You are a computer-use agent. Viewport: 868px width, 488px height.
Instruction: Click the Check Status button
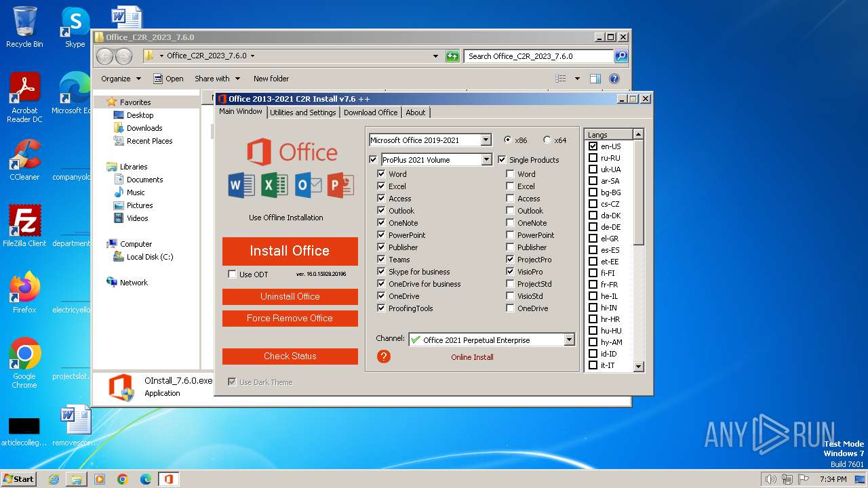point(290,356)
